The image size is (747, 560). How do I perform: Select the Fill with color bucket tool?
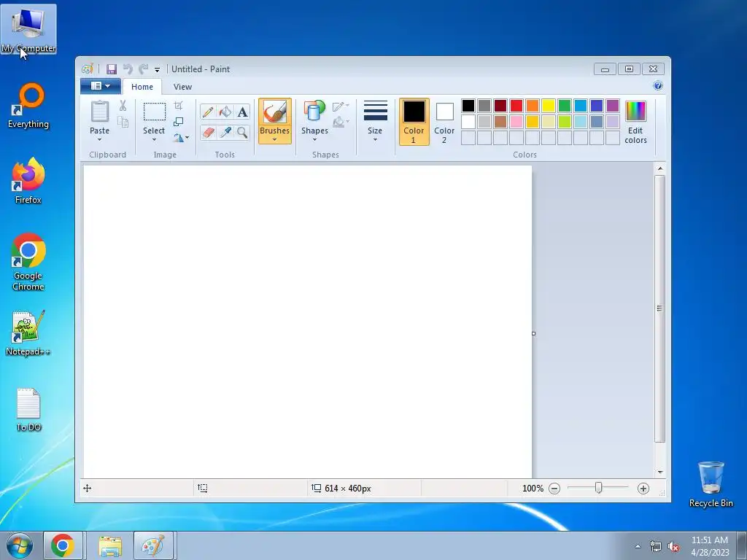click(x=225, y=112)
